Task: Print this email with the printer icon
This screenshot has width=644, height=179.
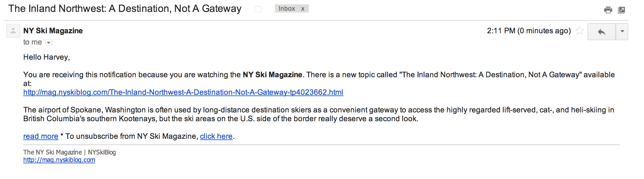Action: [x=608, y=10]
